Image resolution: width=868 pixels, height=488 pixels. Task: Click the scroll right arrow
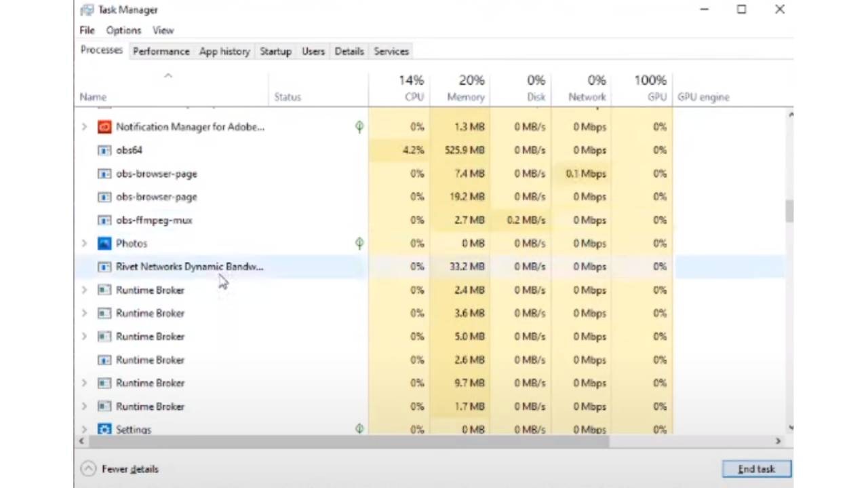pyautogui.click(x=778, y=441)
